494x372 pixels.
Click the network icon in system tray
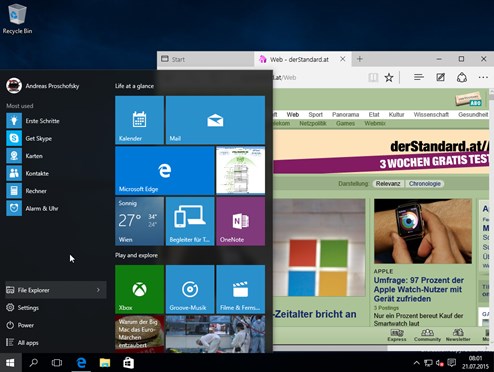(x=428, y=363)
